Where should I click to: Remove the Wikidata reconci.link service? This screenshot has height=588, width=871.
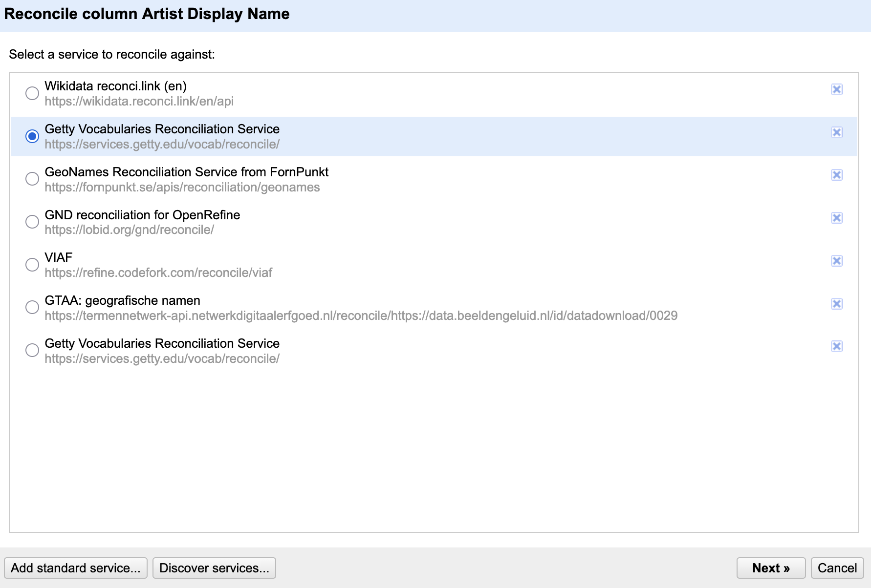836,89
